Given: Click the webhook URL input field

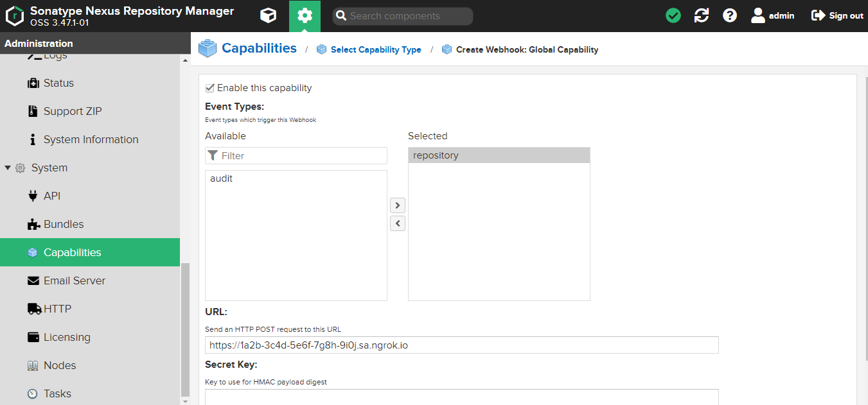Looking at the screenshot, I should click(461, 345).
